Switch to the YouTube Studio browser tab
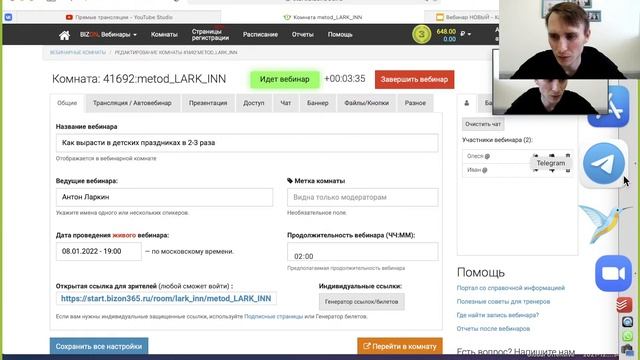Viewport: 640px width, 360px height. point(119,17)
